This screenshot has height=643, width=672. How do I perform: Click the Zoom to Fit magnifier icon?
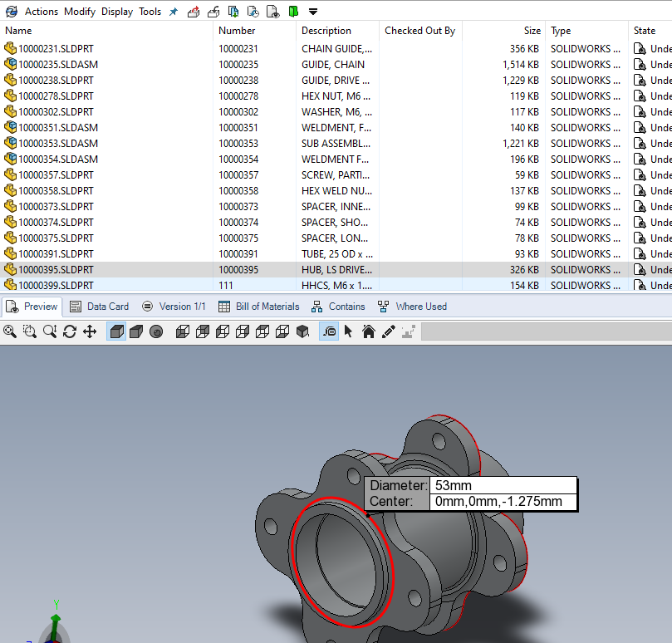pos(10,331)
